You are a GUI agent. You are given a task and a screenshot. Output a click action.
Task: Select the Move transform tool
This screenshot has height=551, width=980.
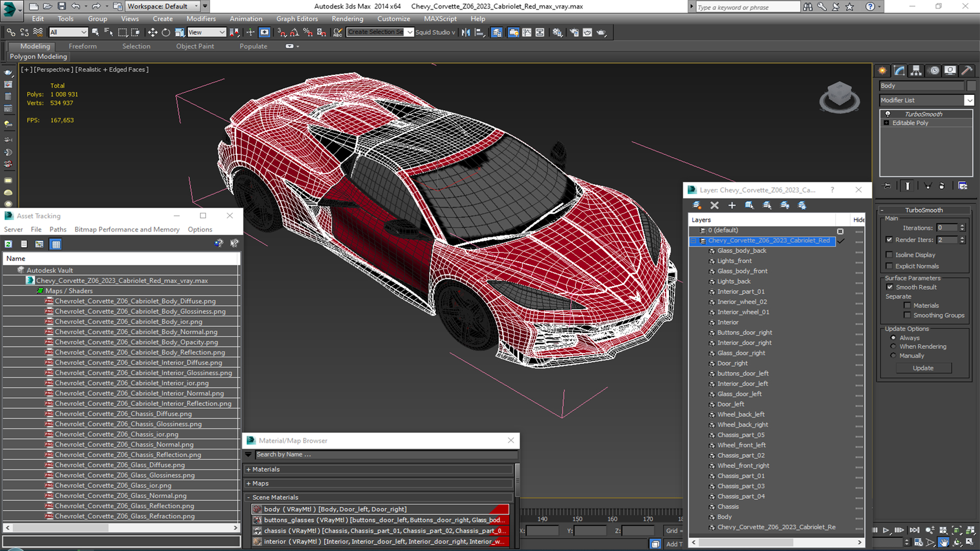152,32
